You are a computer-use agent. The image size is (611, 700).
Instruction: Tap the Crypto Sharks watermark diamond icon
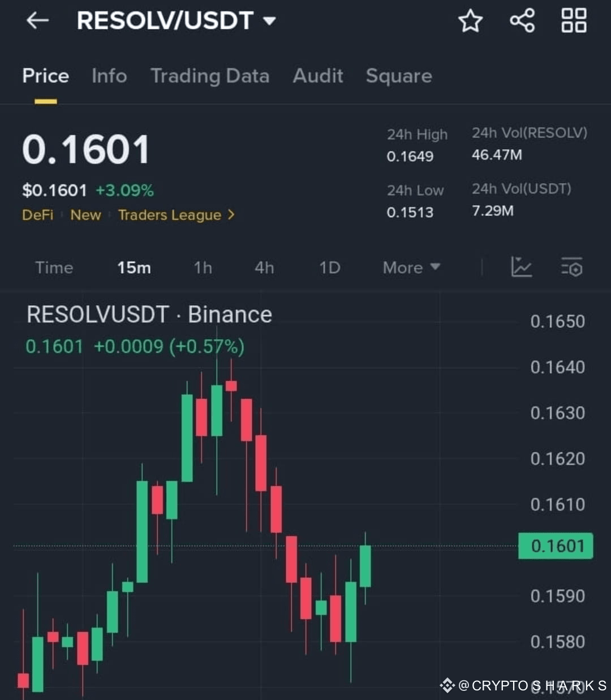(x=447, y=685)
